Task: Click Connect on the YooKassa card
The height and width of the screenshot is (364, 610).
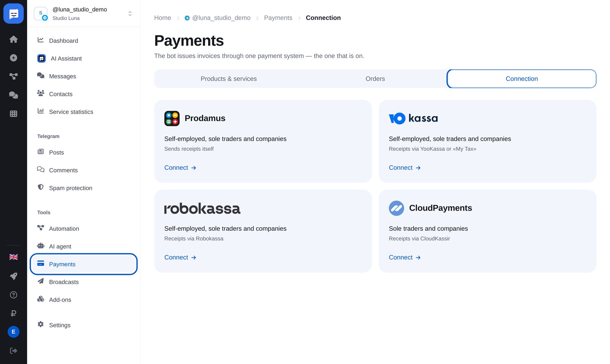Action: 405,168
